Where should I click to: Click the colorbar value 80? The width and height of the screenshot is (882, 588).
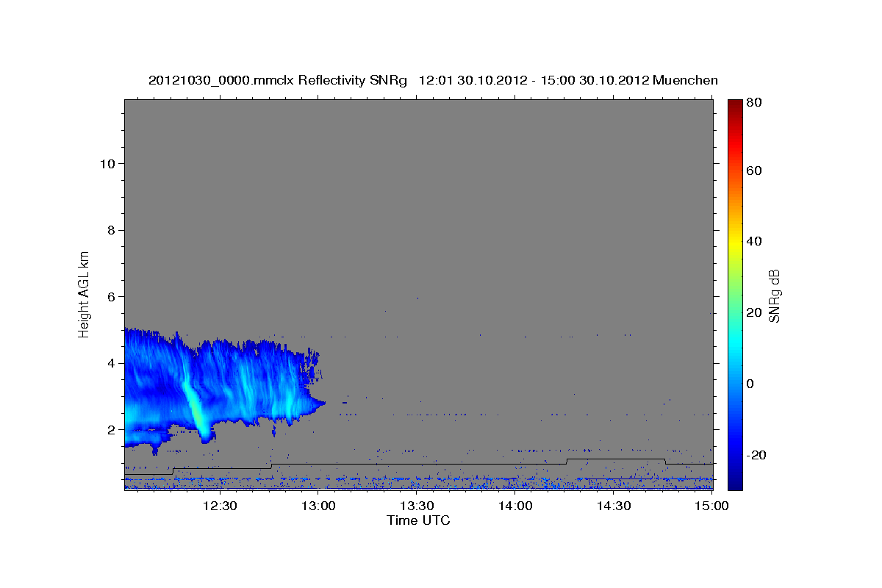tap(755, 103)
